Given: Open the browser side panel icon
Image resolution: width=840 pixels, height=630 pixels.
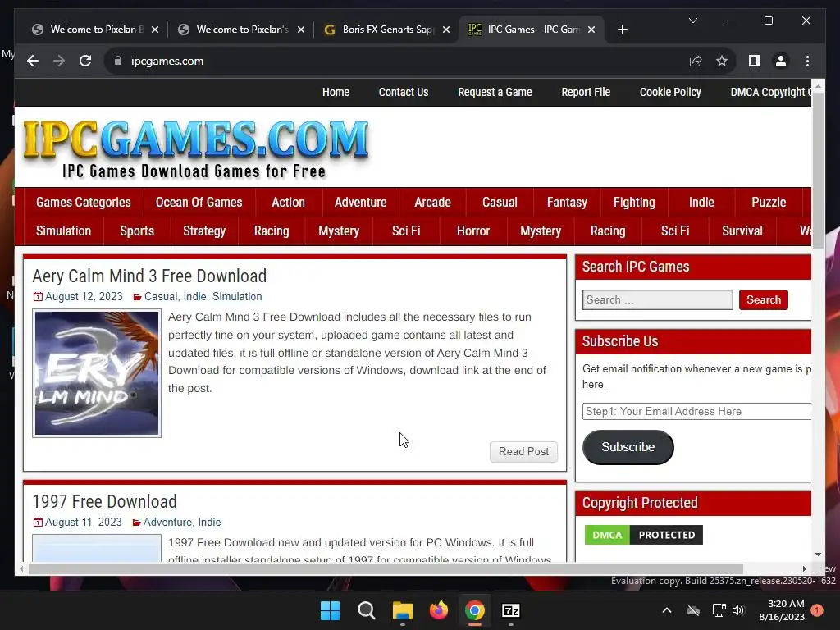Looking at the screenshot, I should pyautogui.click(x=755, y=61).
